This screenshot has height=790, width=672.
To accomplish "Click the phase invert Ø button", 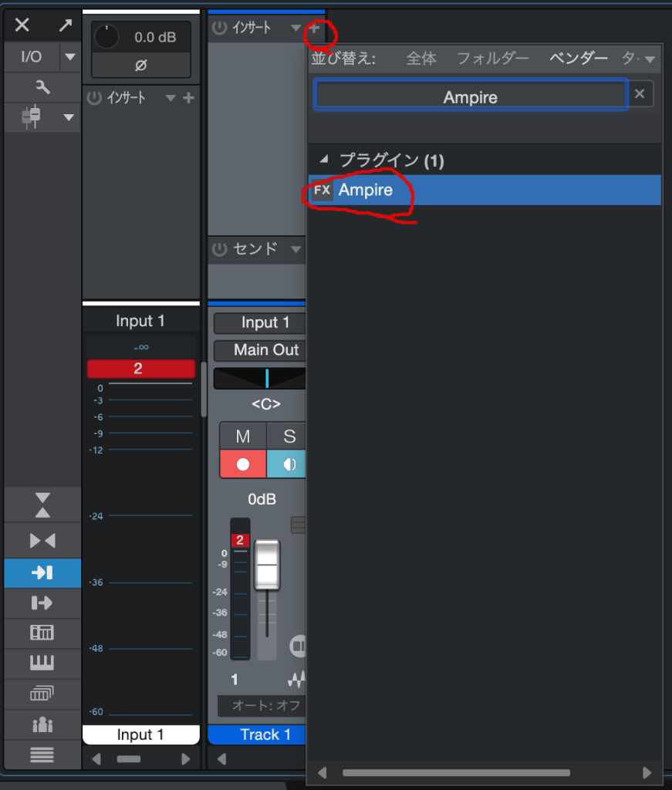I will (x=140, y=66).
